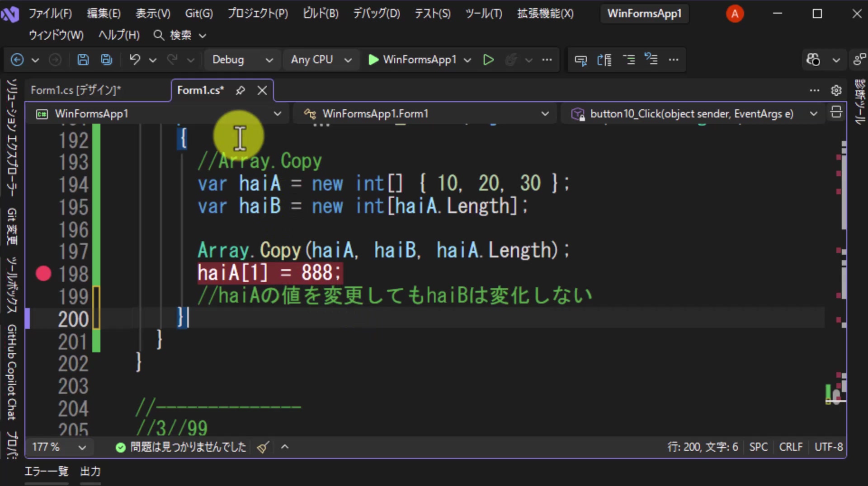Start without debugging using the outlined play icon
Viewport: 868px width, 486px height.
488,60
